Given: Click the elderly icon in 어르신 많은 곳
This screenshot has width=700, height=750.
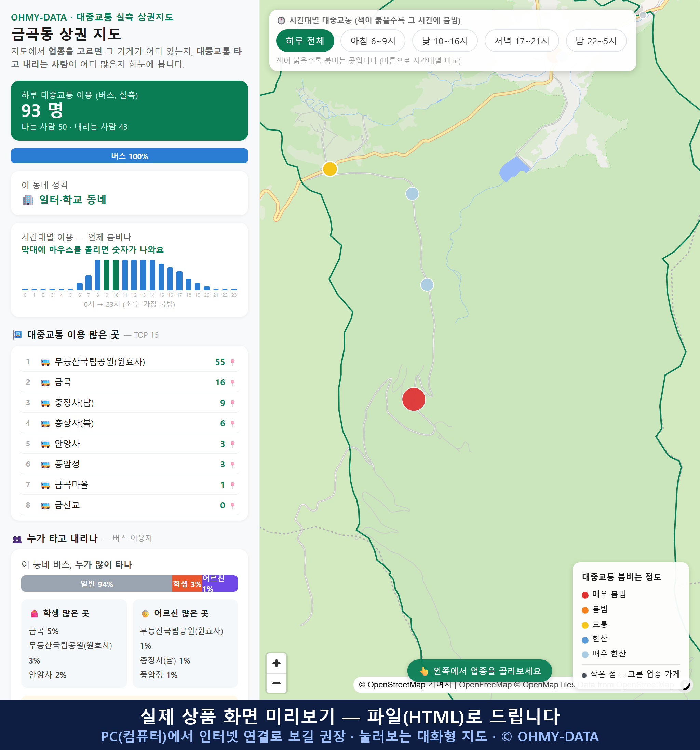Looking at the screenshot, I should point(145,613).
